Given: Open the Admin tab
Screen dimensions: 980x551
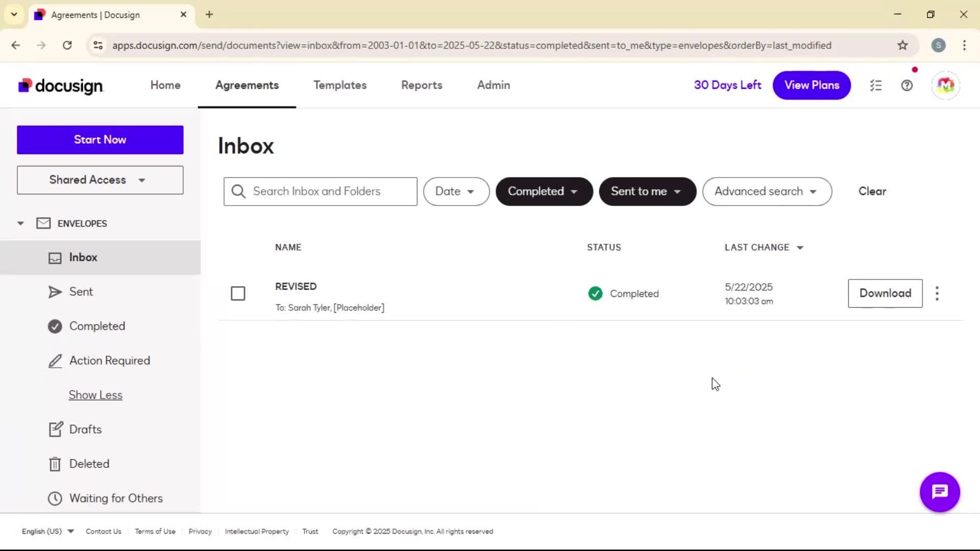Looking at the screenshot, I should coord(494,85).
